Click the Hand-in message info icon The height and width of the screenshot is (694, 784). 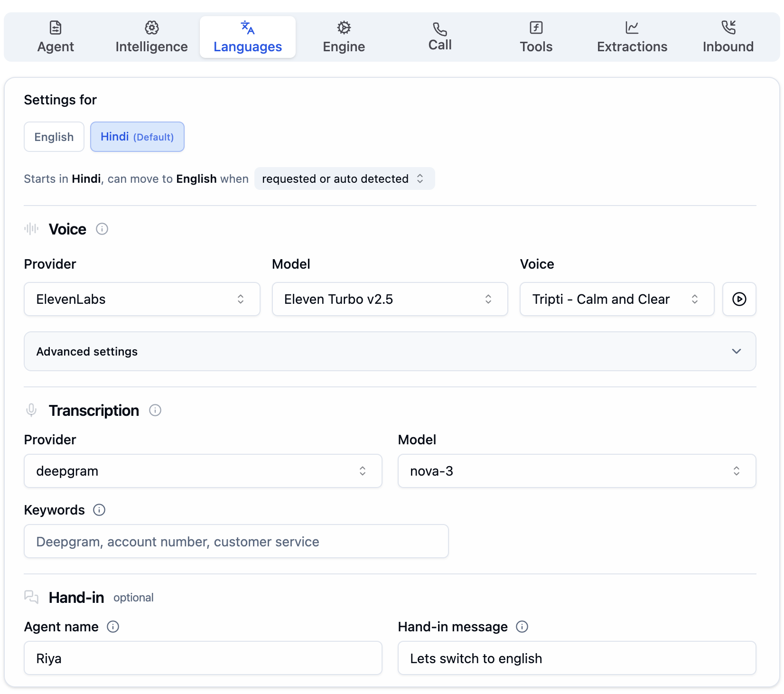pos(522,627)
